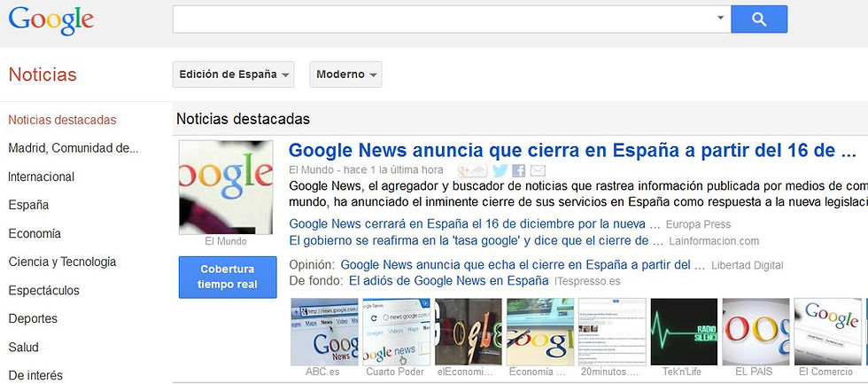
Task: Share the story on Facebook
Action: pos(519,170)
